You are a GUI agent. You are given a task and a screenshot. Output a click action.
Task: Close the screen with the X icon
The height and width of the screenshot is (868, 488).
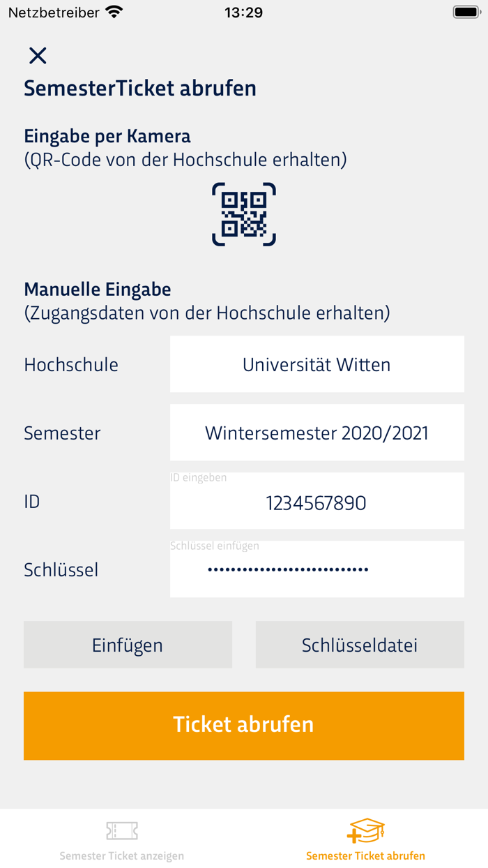click(x=38, y=56)
